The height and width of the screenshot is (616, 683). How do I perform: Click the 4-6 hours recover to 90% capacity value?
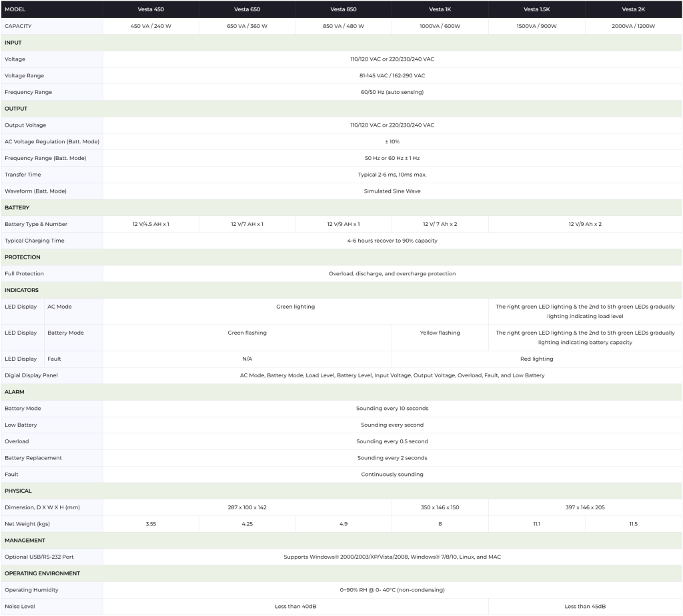(x=392, y=241)
